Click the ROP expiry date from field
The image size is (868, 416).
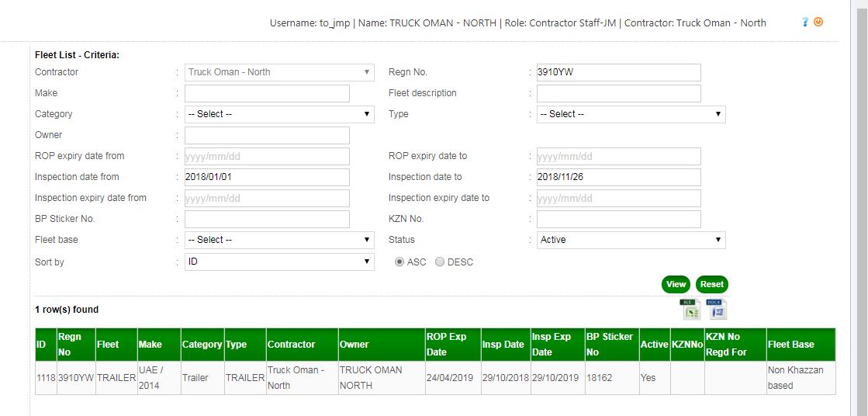[267, 156]
